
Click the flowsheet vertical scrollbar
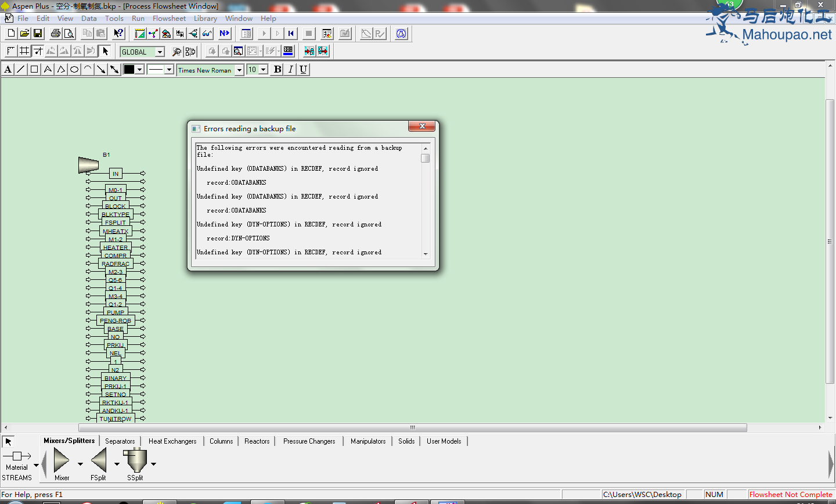pos(830,241)
